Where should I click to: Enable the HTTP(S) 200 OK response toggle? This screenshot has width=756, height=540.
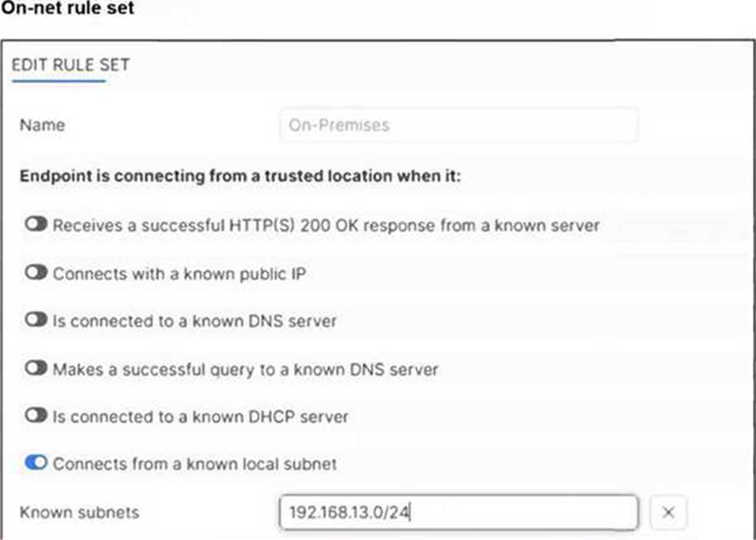click(36, 225)
